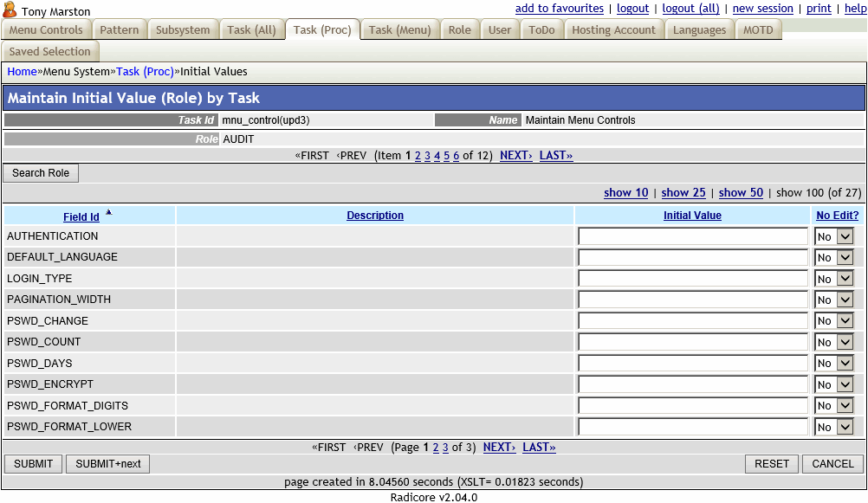Click the SUBMIT button

pos(33,464)
